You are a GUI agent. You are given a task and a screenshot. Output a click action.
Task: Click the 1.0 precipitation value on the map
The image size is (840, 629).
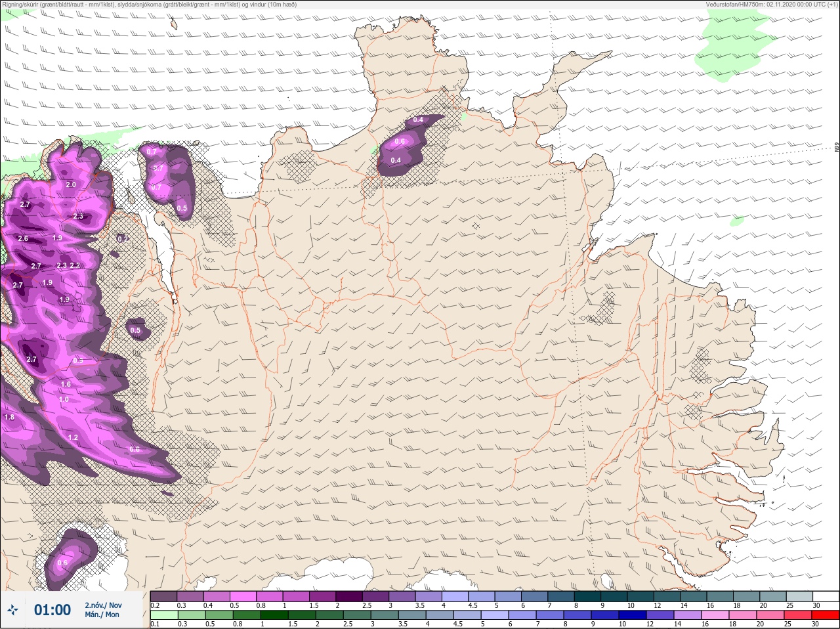pos(64,399)
